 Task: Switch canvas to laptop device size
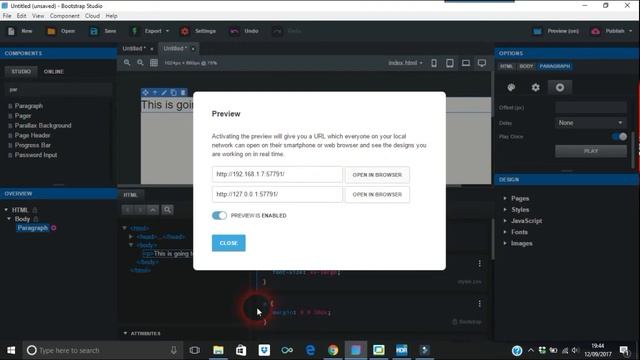tap(466, 63)
